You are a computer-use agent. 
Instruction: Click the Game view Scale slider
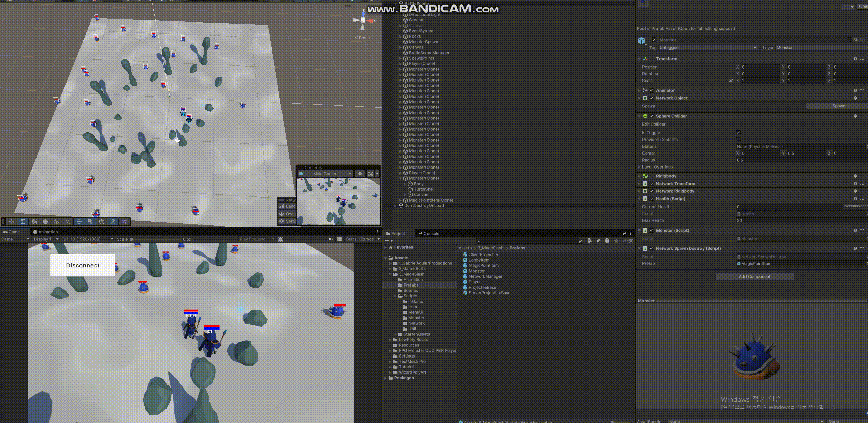(x=155, y=239)
